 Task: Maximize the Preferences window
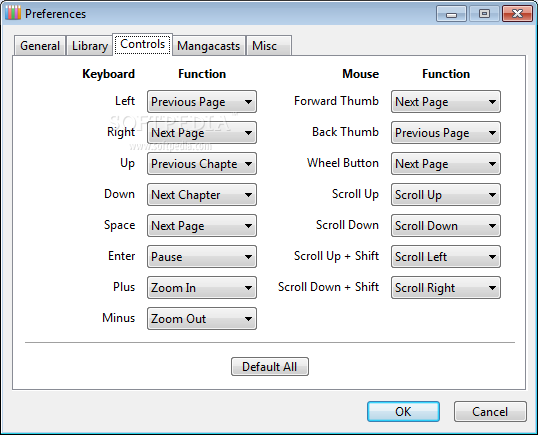(484, 14)
